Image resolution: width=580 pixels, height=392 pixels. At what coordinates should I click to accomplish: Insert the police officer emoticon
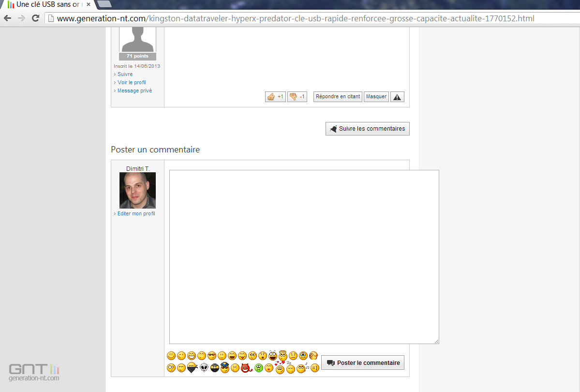point(225,367)
